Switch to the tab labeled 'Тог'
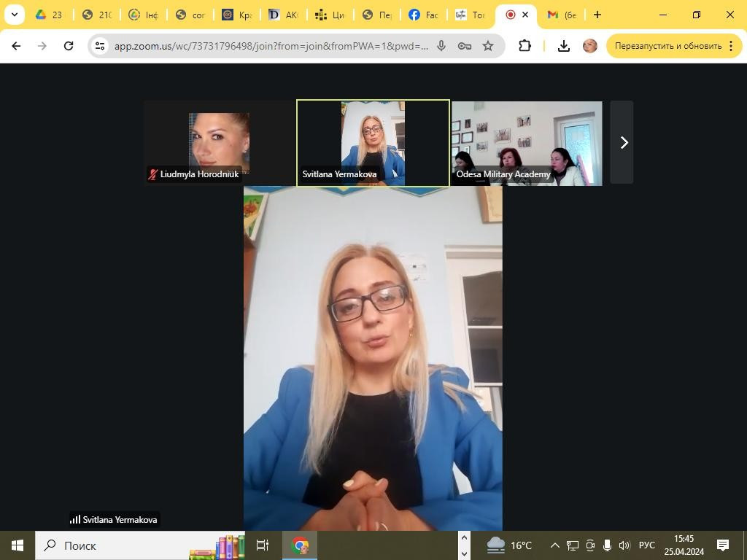 pos(471,15)
